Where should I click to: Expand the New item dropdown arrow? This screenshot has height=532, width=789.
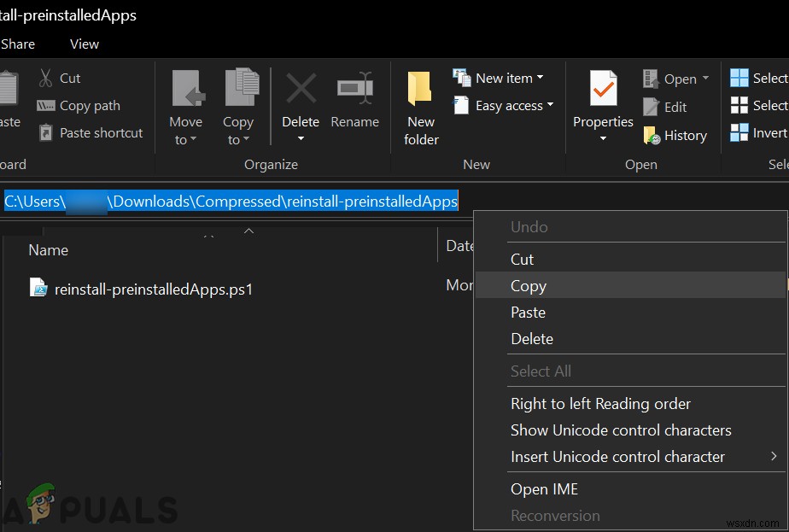click(x=540, y=78)
